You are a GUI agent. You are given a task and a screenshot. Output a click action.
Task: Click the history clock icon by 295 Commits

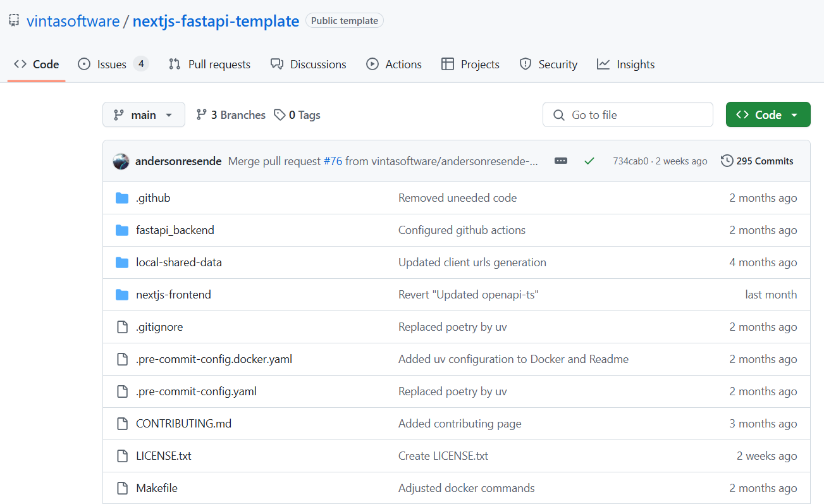click(727, 161)
